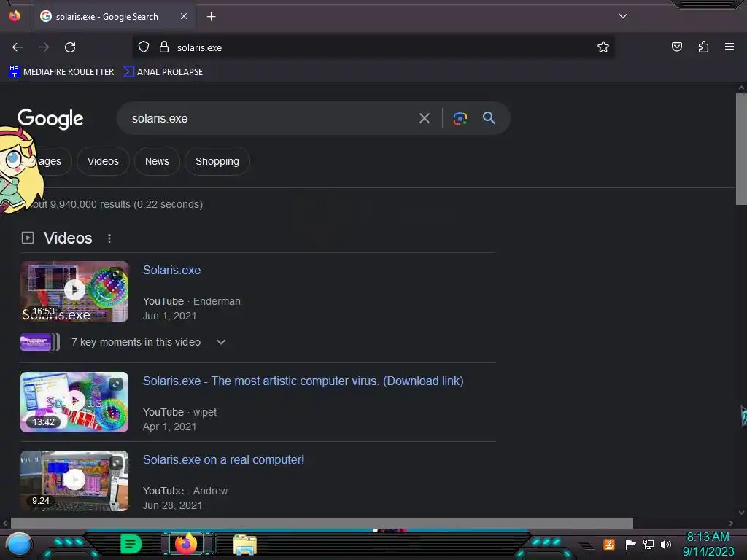Open Solaris.exe on a real computer link
This screenshot has height=560, width=747.
[x=223, y=459]
